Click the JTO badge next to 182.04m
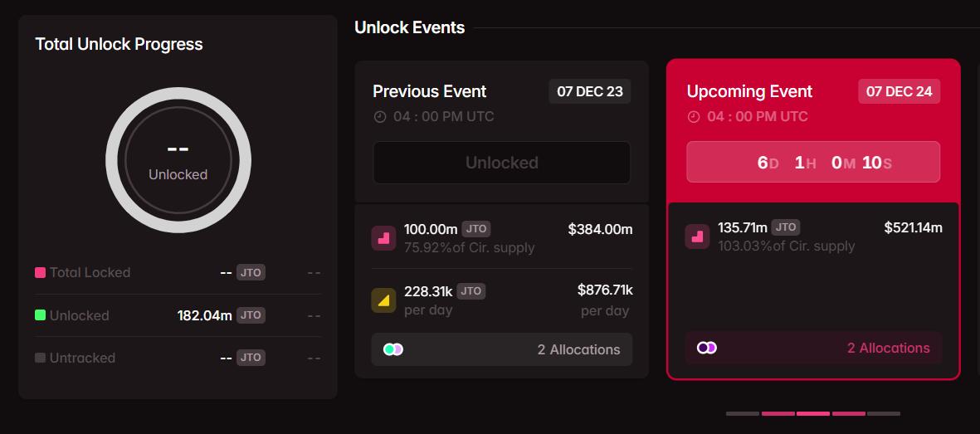The height and width of the screenshot is (434, 980). coord(251,315)
